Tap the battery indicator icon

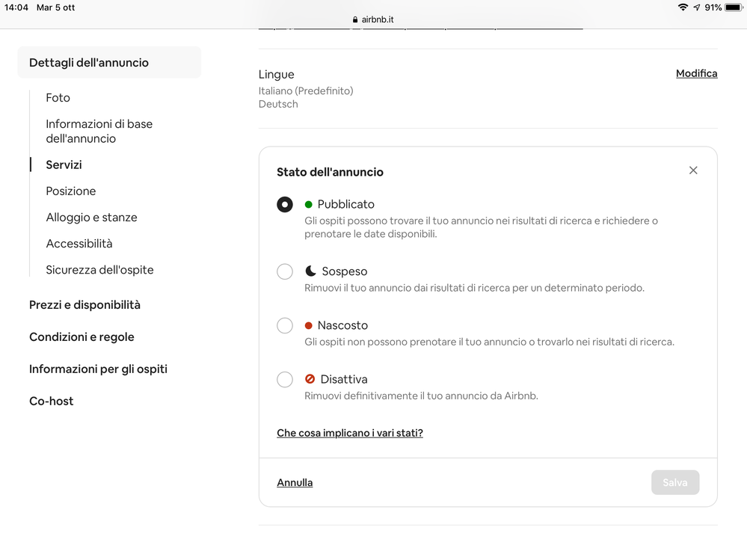pos(735,7)
